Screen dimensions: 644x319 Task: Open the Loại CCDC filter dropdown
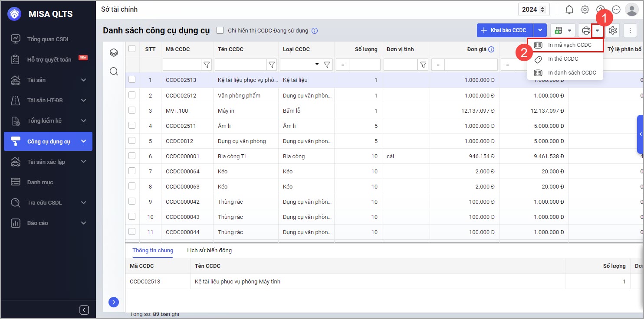[317, 64]
